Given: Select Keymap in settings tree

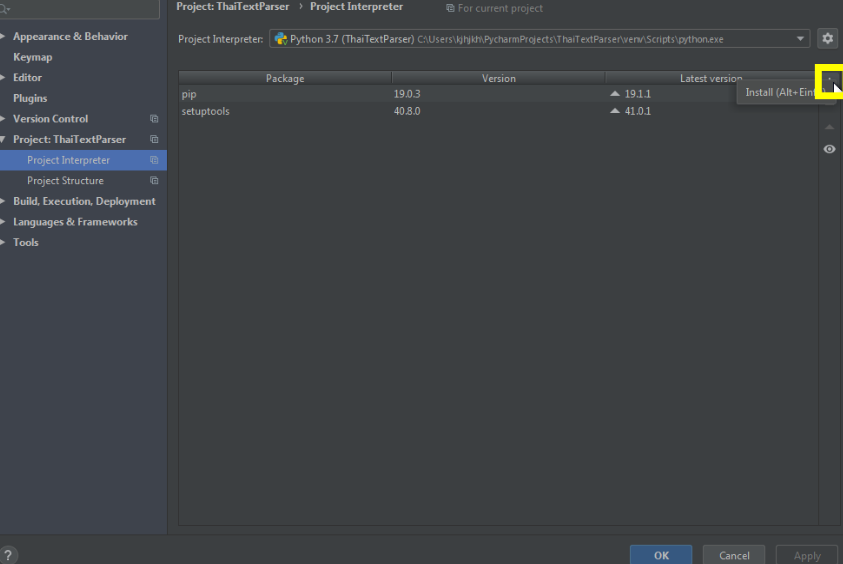Looking at the screenshot, I should click(x=33, y=57).
